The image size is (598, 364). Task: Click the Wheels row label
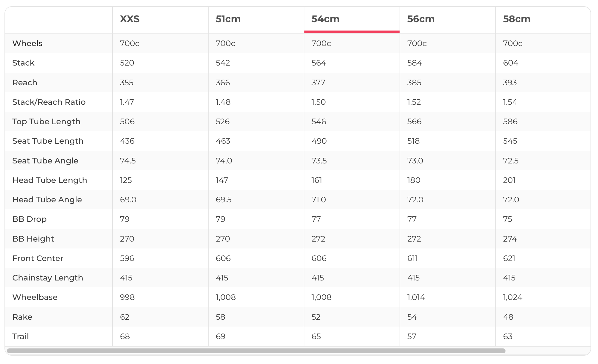pos(28,43)
